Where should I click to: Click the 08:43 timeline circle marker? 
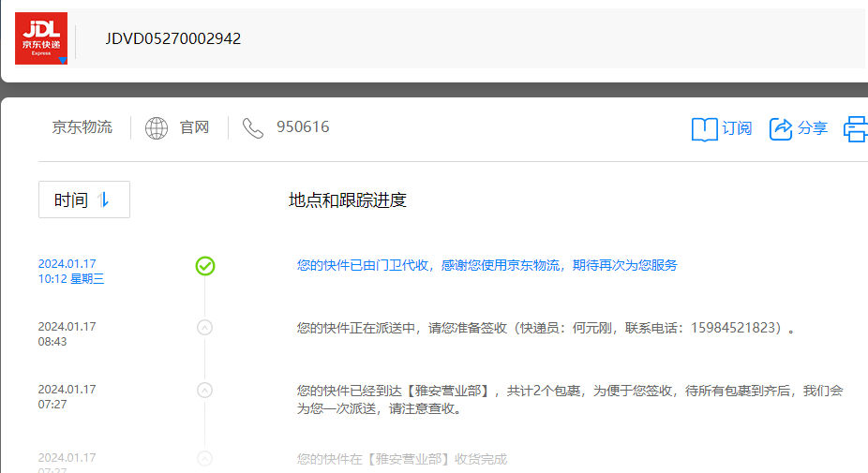pyautogui.click(x=205, y=328)
